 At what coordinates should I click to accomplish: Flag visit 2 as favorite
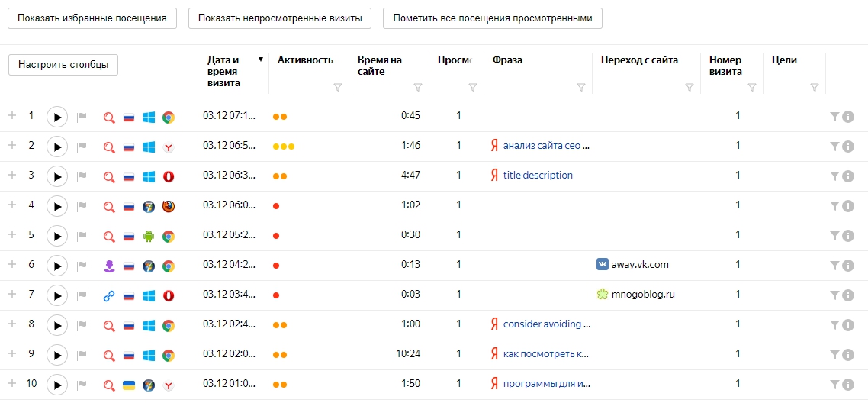(82, 147)
